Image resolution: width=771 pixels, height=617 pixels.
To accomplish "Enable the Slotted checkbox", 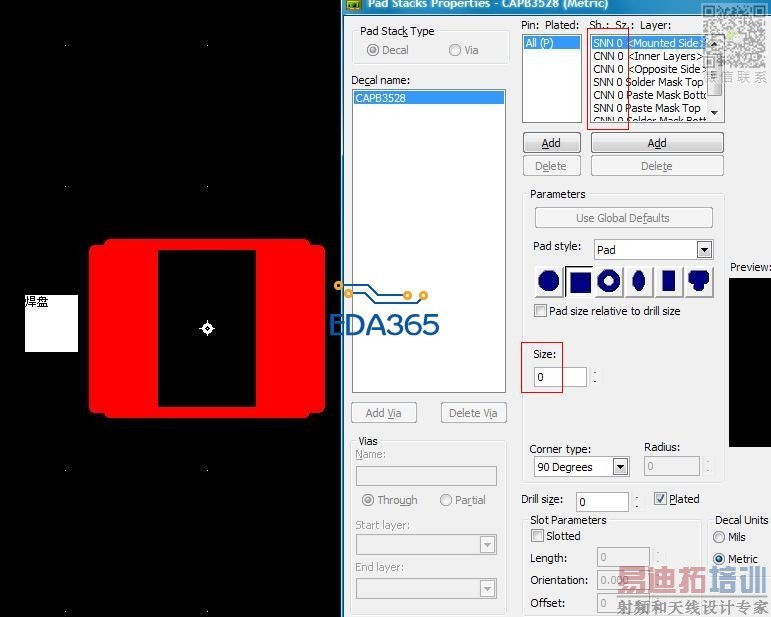I will point(537,535).
